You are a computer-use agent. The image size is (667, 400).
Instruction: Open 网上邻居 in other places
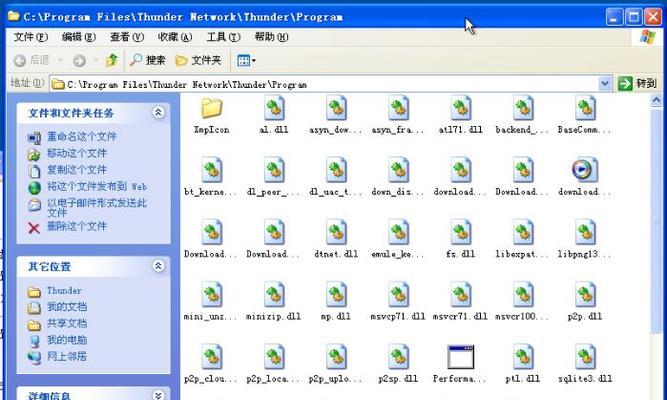67,356
